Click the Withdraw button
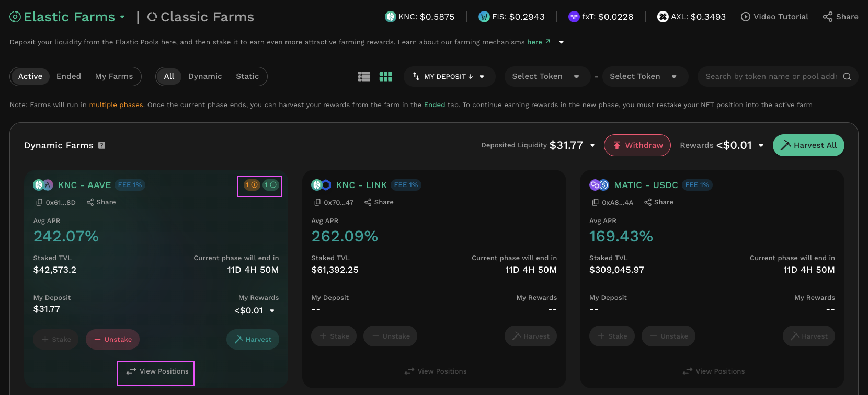Viewport: 868px width, 395px height. 637,145
